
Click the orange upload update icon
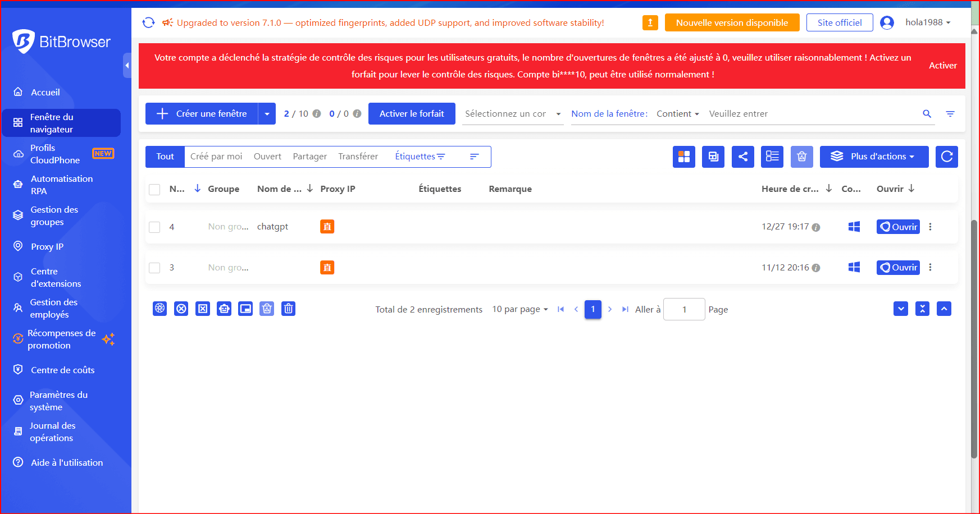[650, 22]
